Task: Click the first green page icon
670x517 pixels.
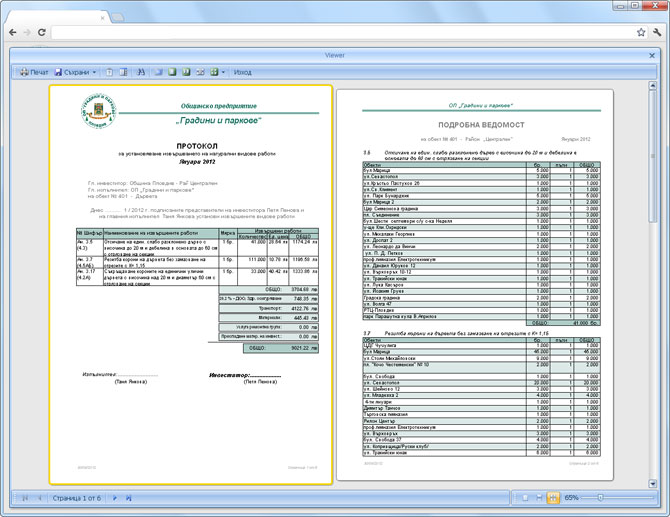Action: [x=172, y=72]
